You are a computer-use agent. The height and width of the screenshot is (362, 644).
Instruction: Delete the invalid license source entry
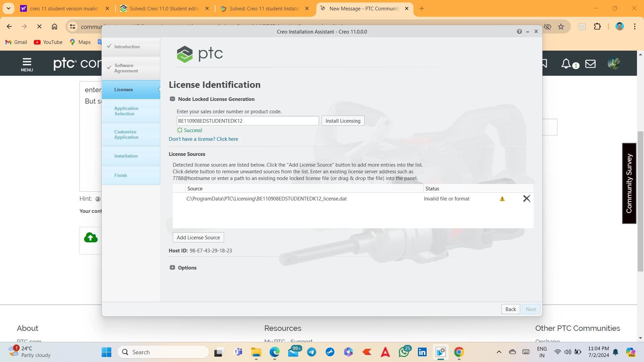pos(527,199)
